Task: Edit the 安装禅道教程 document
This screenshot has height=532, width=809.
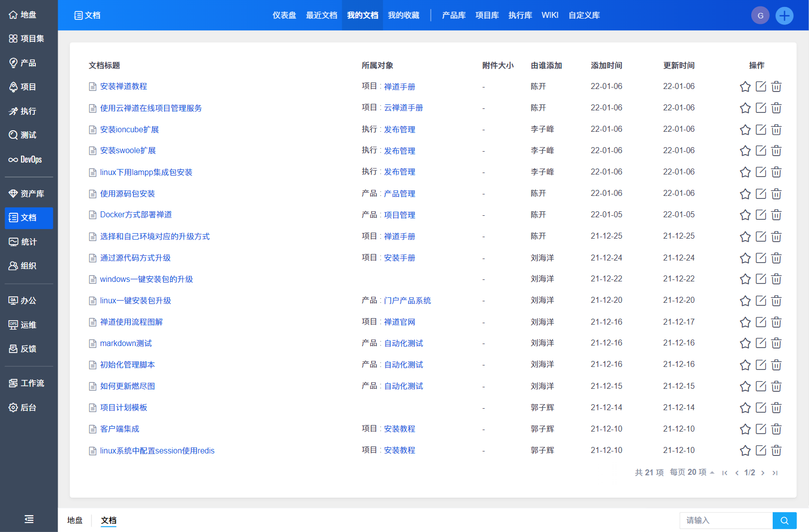Action: (x=761, y=87)
